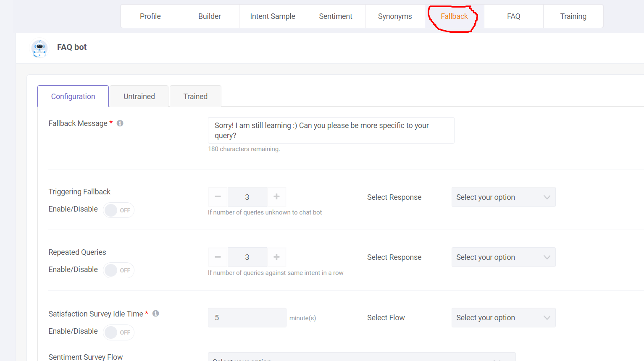Click the FAQ bot title text

[x=72, y=47]
